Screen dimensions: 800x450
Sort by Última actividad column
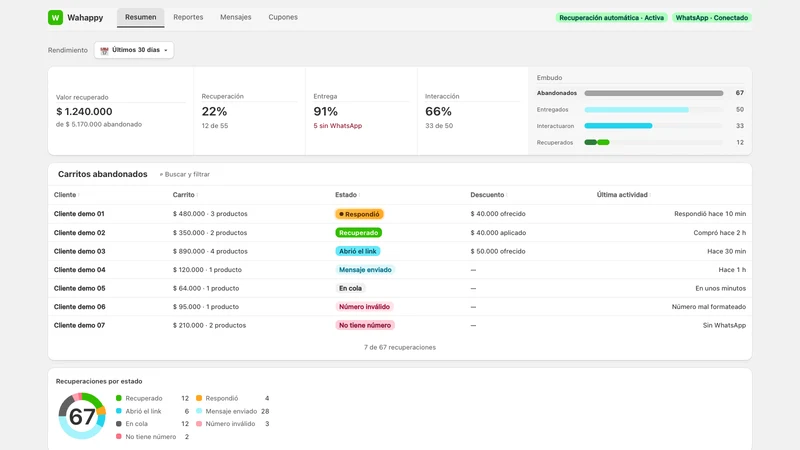tap(624, 194)
